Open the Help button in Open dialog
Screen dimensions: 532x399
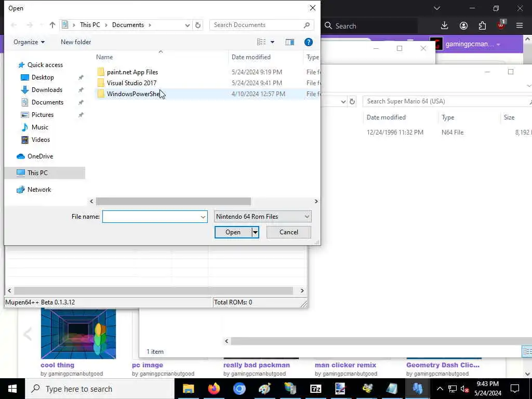point(309,42)
